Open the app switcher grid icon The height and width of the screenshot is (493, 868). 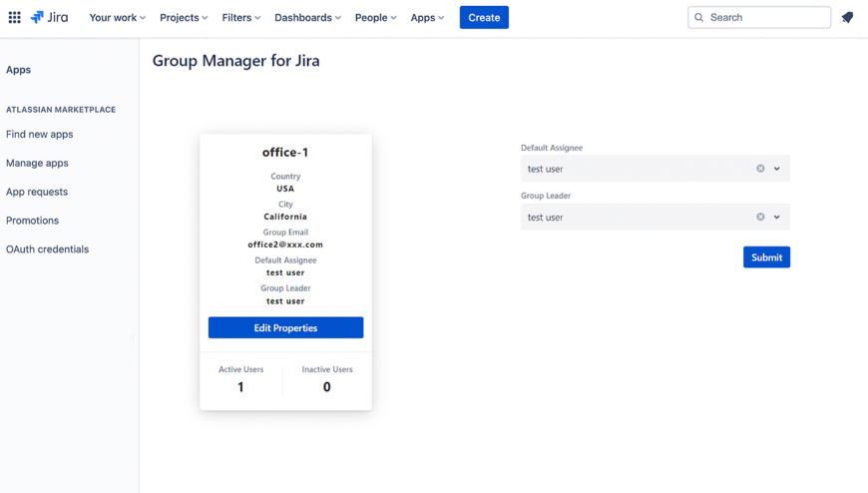(15, 17)
